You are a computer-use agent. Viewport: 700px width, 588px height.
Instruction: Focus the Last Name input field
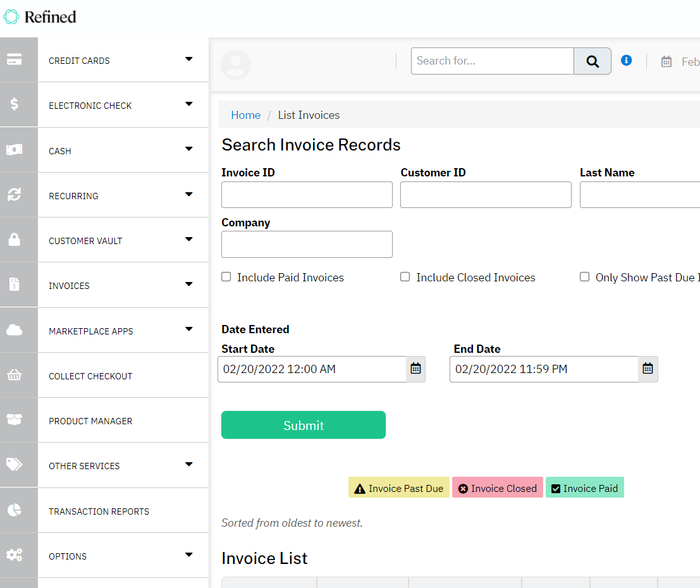[x=640, y=195]
